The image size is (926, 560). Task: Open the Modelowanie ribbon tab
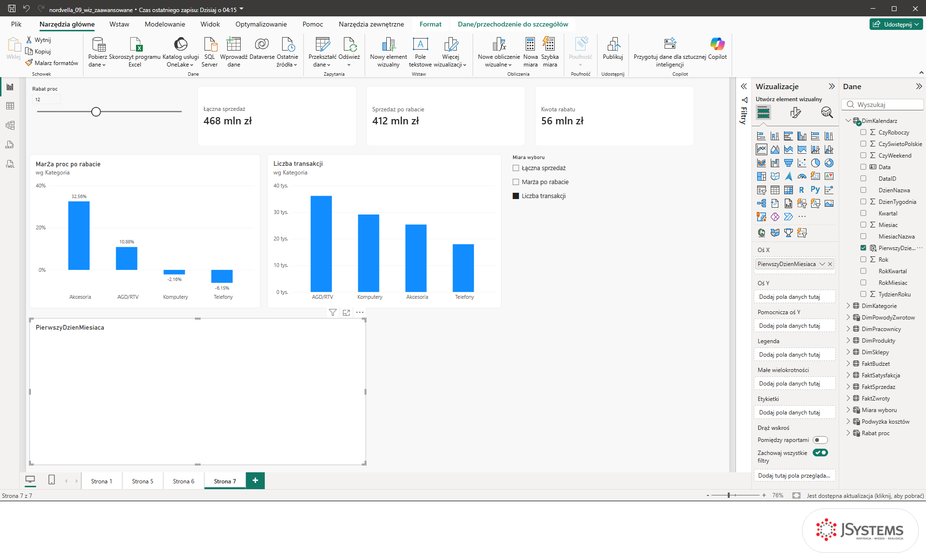pos(165,24)
